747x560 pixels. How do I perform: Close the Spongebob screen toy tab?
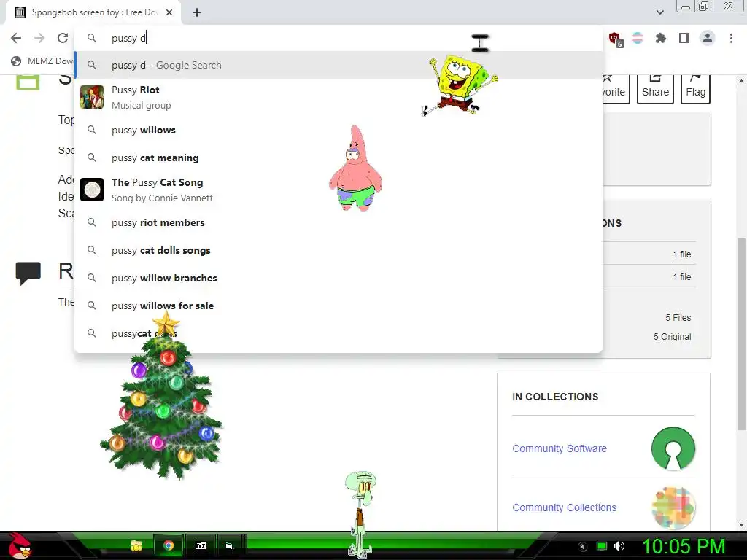pyautogui.click(x=169, y=13)
